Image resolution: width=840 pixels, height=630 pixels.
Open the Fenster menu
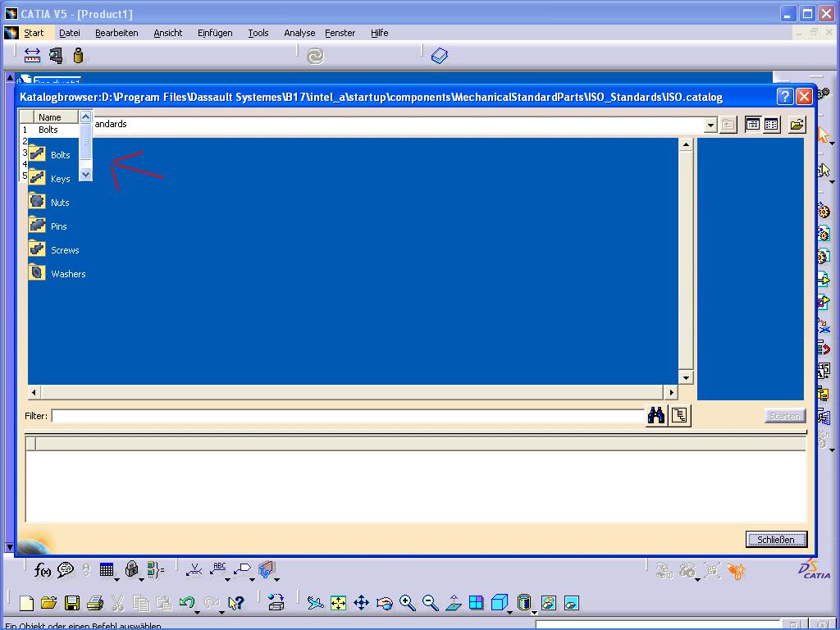(x=340, y=33)
